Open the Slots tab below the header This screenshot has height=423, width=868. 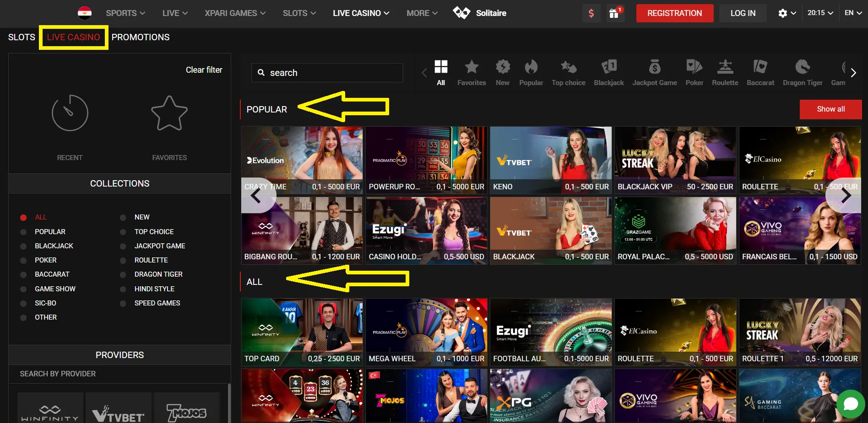(22, 37)
